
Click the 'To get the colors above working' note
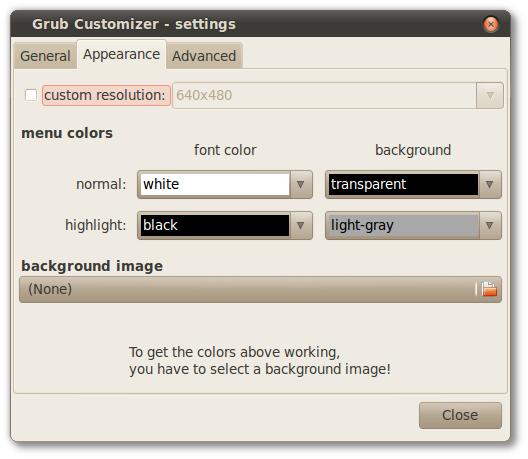[260, 361]
